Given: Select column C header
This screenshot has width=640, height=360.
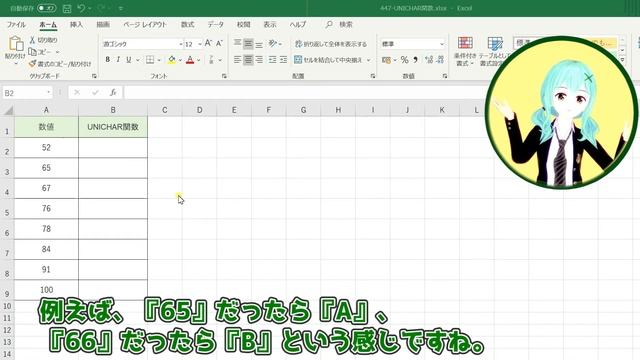Looking at the screenshot, I should point(164,110).
